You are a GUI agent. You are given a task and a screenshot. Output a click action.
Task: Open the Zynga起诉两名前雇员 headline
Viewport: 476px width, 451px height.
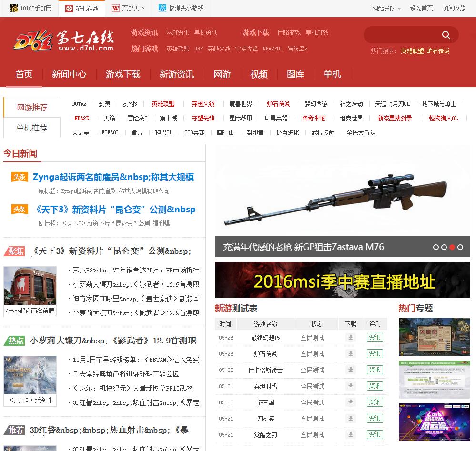pyautogui.click(x=113, y=177)
